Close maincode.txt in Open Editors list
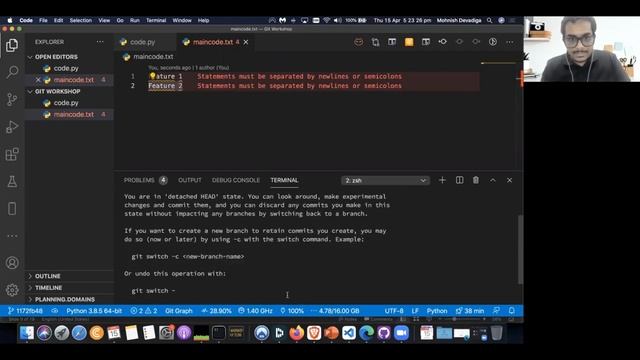 point(38,80)
